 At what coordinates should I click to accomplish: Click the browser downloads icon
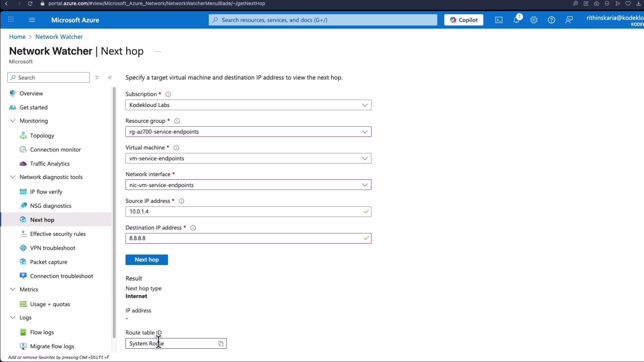(638, 3)
